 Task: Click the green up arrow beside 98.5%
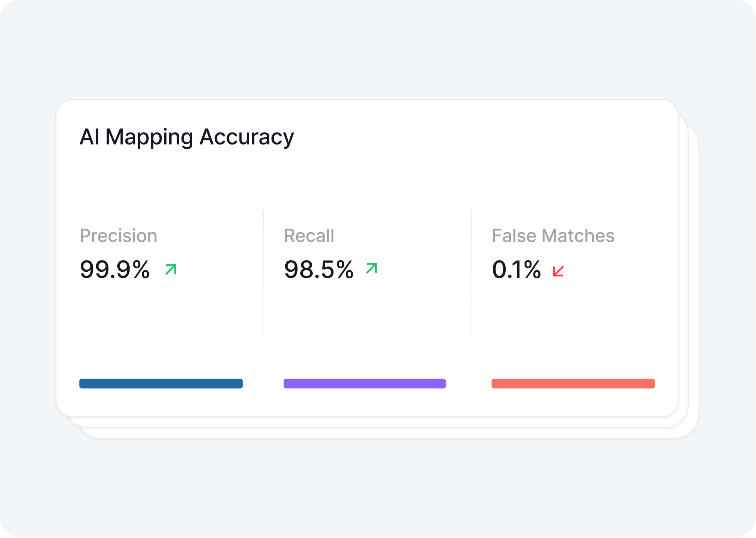click(371, 268)
